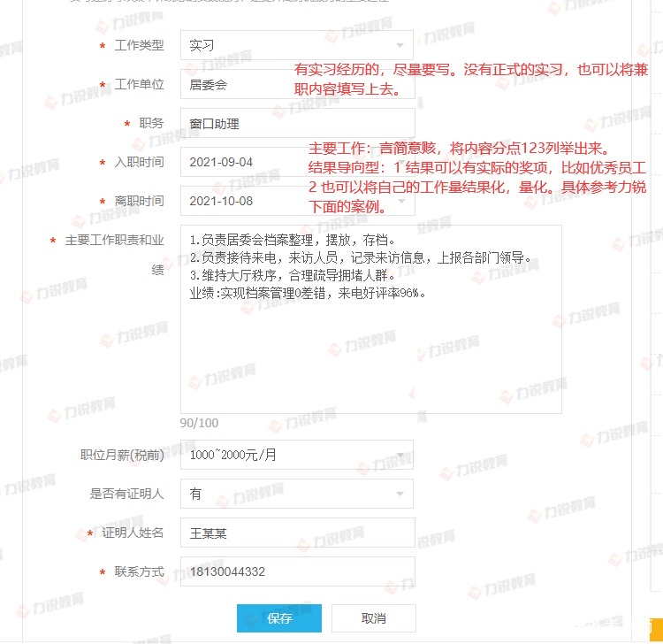The height and width of the screenshot is (644, 663).
Task: Click the 工作类型 label
Action: pos(139,45)
